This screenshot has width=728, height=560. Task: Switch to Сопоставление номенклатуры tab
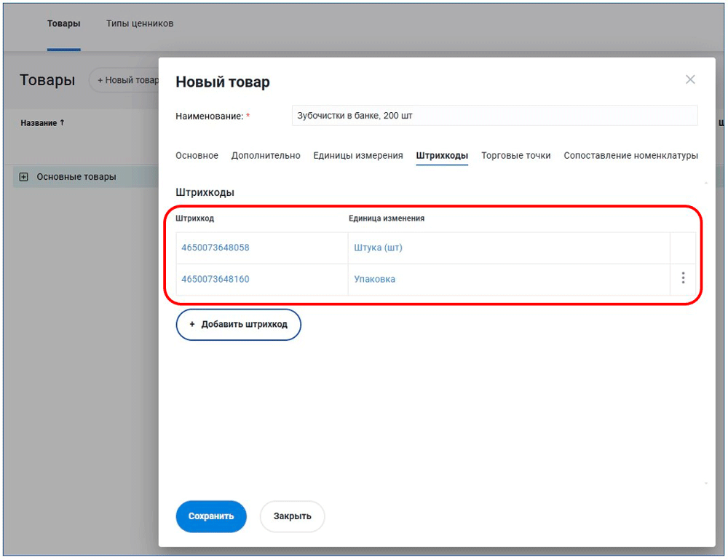(630, 155)
